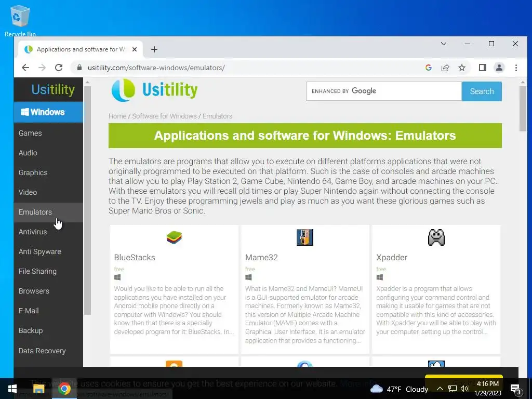
Task: Click the volume speaker tray icon
Action: tap(464, 389)
